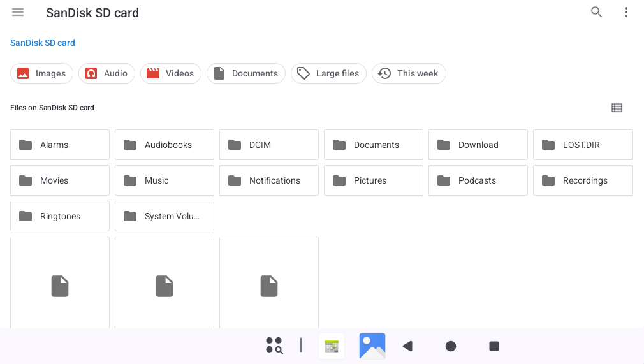Viewport: 644px width, 364px height.
Task: Open search with the magnifier icon
Action: [596, 12]
